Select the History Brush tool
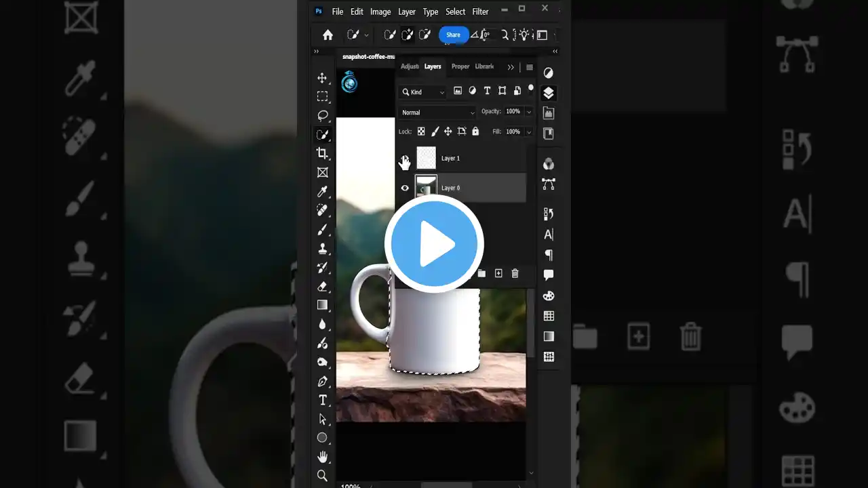868x488 pixels. coord(323,268)
